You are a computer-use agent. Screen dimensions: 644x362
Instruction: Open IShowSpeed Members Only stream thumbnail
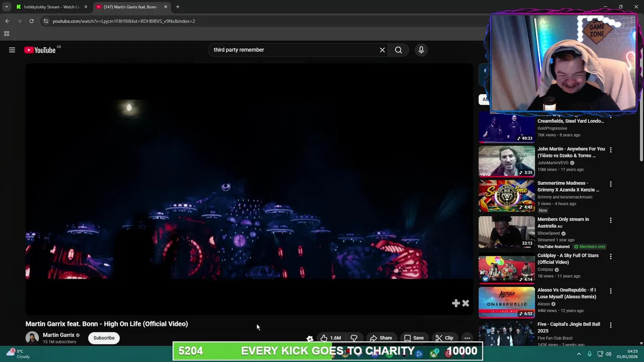click(507, 232)
